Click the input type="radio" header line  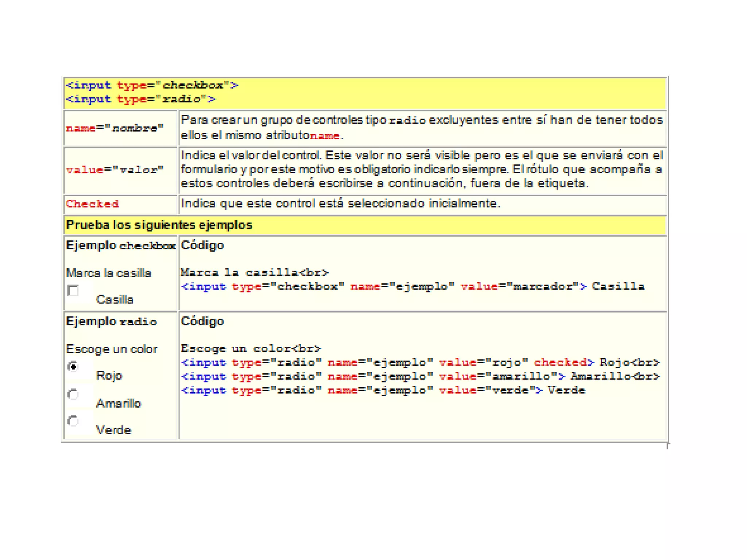point(140,99)
